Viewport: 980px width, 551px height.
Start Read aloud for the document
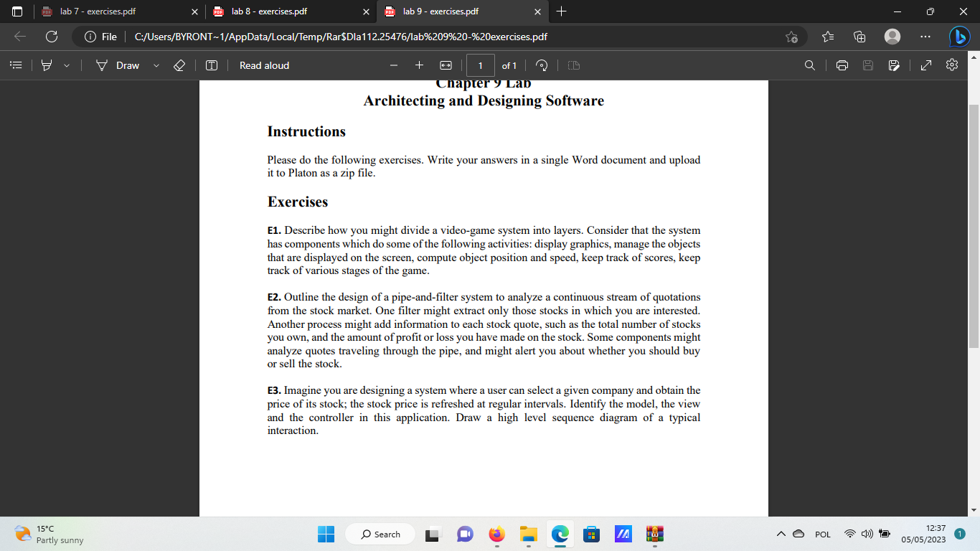(x=263, y=65)
